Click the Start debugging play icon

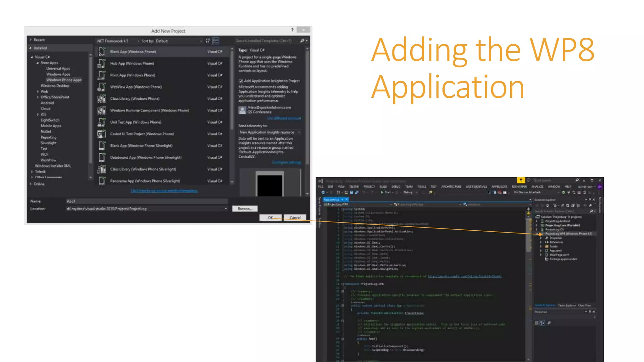coord(382,192)
